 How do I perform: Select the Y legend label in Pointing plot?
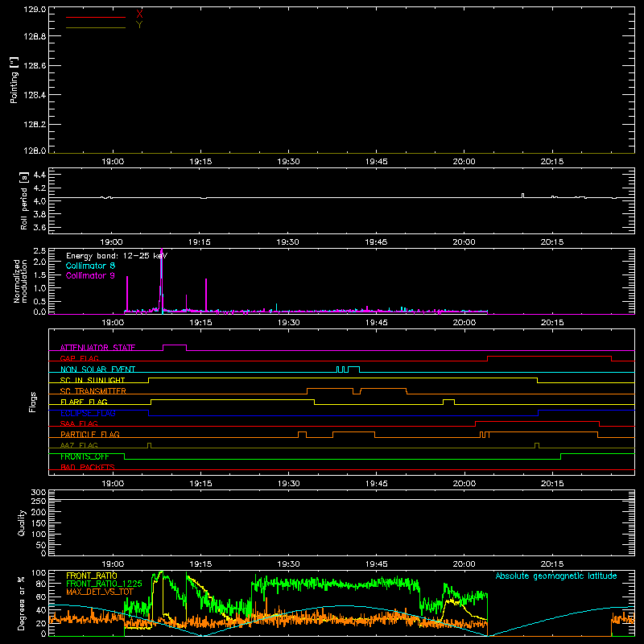[139, 25]
